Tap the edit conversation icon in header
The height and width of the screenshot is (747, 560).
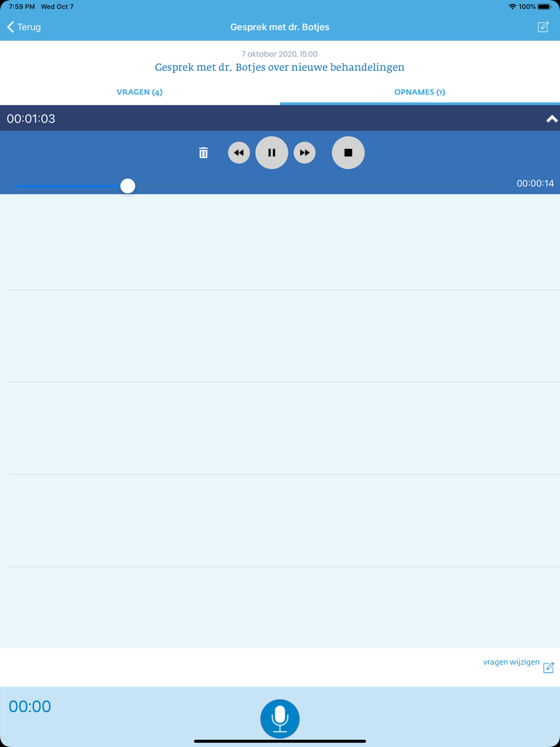click(x=543, y=27)
